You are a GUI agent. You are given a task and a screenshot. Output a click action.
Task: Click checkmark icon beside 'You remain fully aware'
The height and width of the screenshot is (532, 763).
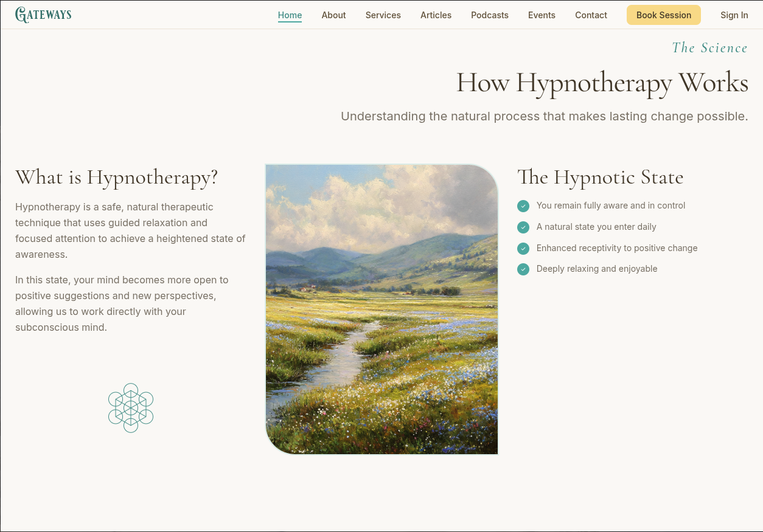[x=523, y=206]
